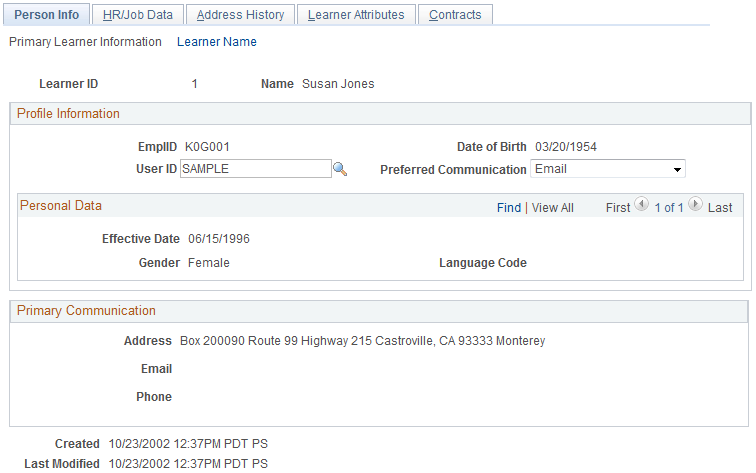The image size is (756, 473).
Task: Click the Personal Data section title
Action: click(x=61, y=206)
